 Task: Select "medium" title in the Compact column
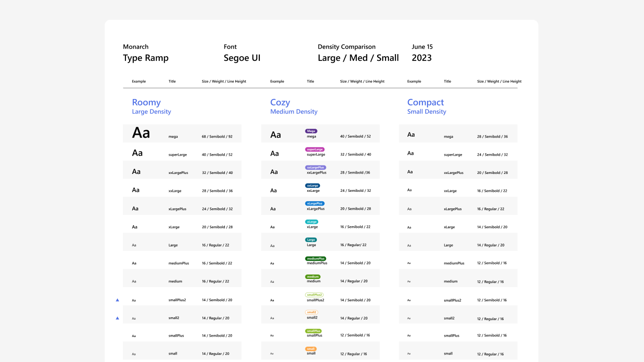451,281
